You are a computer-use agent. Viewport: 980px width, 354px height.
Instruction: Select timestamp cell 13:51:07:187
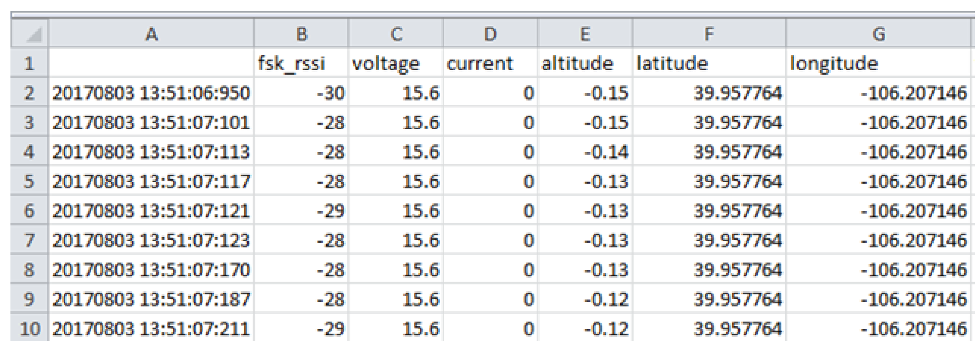[151, 298]
